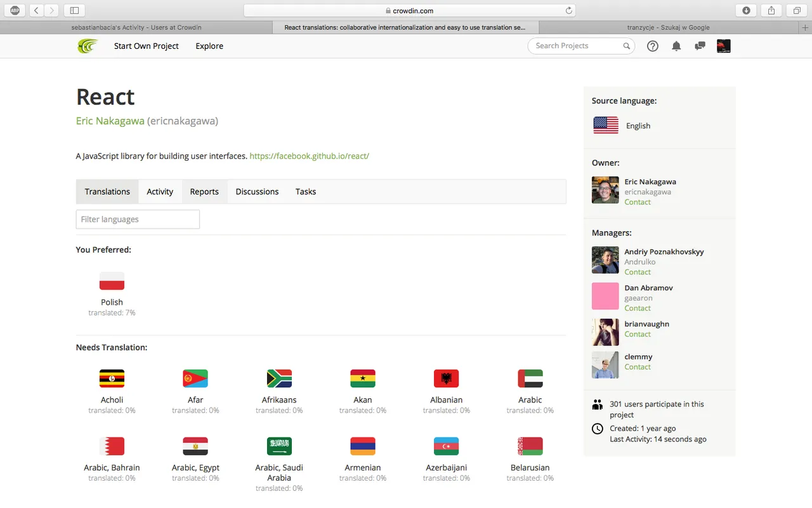The height and width of the screenshot is (508, 812).
Task: Click Contact under Andriy Poznakhovskyy
Action: click(x=638, y=272)
